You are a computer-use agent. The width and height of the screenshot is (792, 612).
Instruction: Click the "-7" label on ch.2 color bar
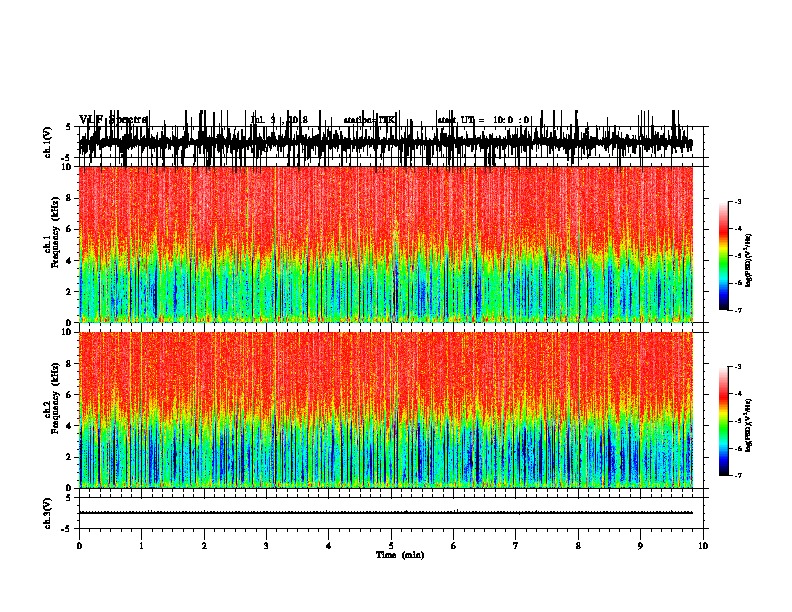(737, 476)
